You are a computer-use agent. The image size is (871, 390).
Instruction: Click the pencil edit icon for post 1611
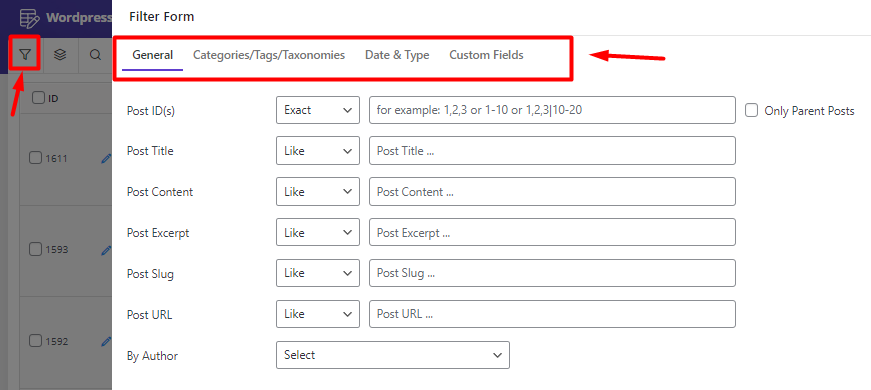point(107,159)
